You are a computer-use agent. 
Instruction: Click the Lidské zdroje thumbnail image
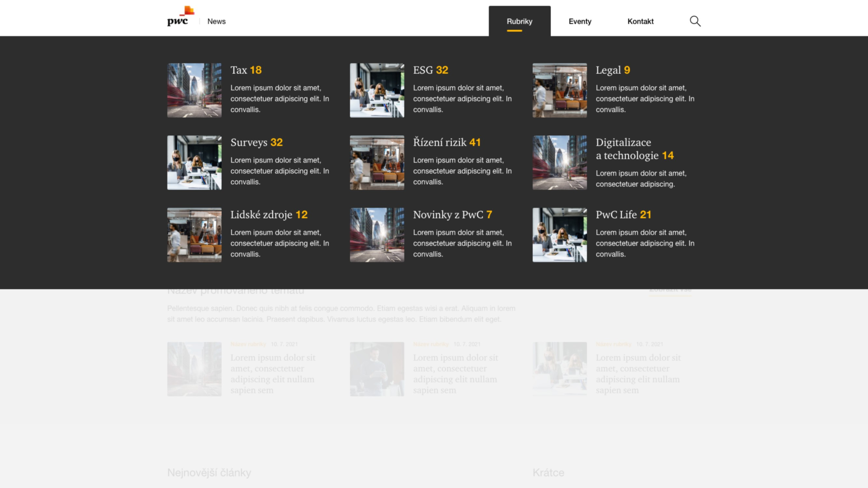click(x=194, y=234)
